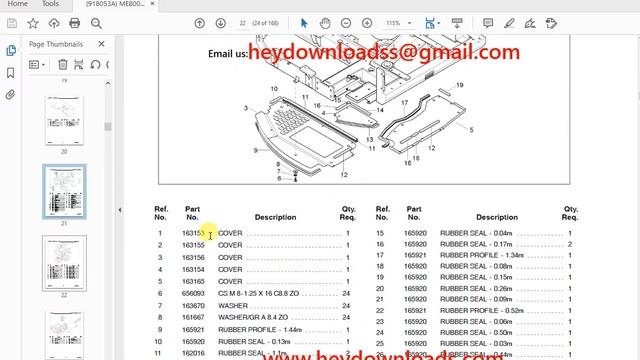Click part number 163670 for WASHER
640x360 pixels.
(193, 306)
